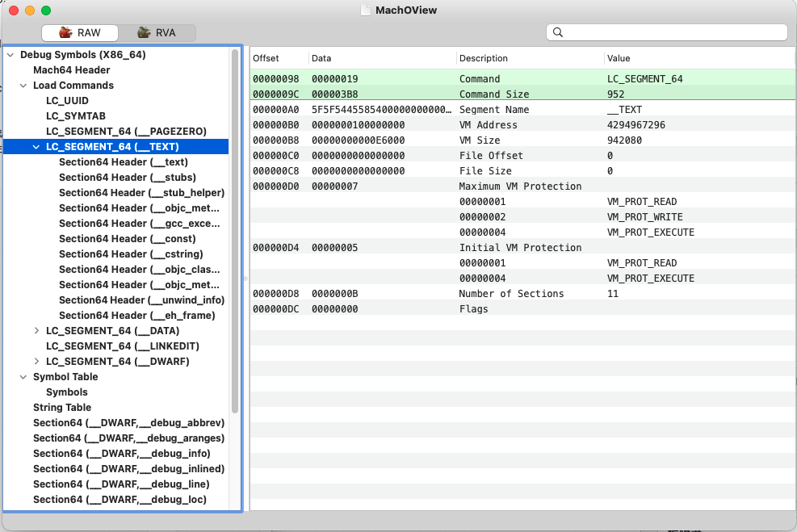Viewport: 797px width, 532px height.
Task: Select the LC_SEGMENT_64 value cell
Action: click(644, 79)
